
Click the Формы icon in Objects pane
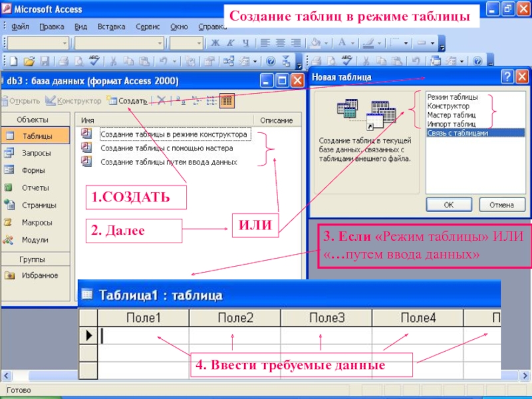click(9, 170)
